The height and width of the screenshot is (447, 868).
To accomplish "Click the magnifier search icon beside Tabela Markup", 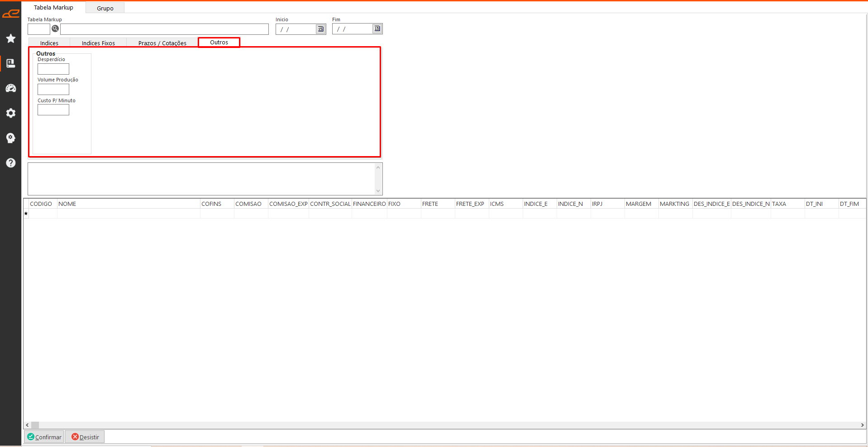I will tap(55, 29).
